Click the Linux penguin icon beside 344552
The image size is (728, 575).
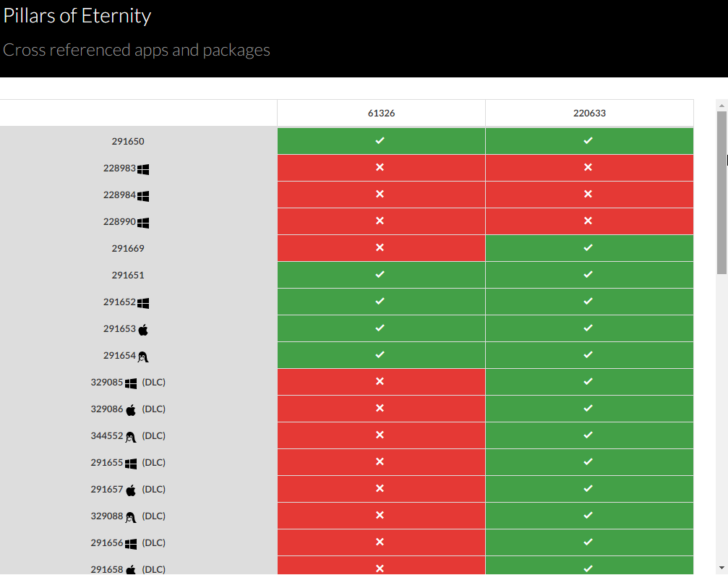[131, 436]
